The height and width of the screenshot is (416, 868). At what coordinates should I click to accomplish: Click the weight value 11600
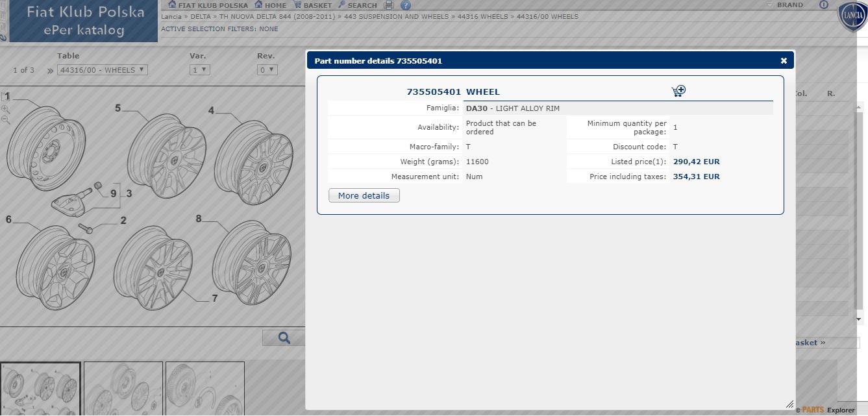(477, 162)
